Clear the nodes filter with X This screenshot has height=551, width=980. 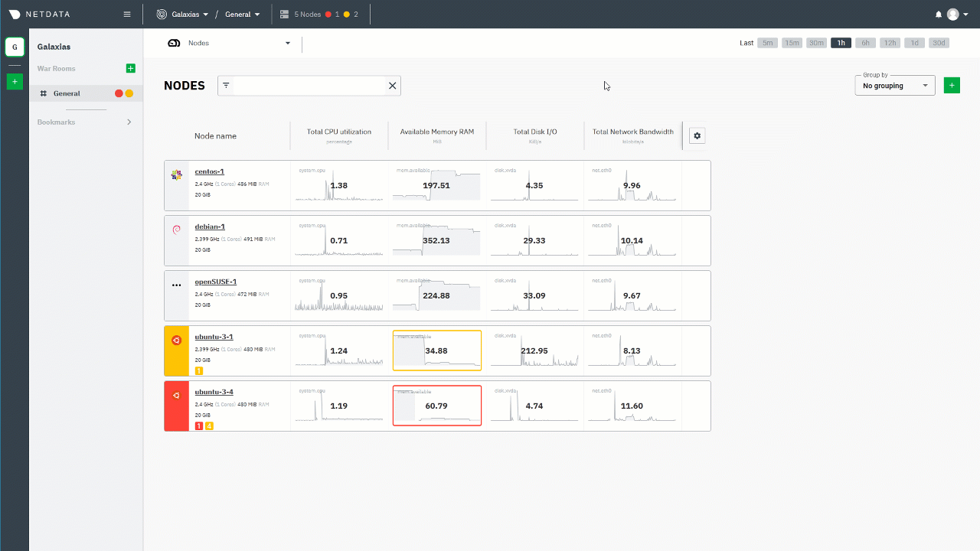[x=393, y=86]
